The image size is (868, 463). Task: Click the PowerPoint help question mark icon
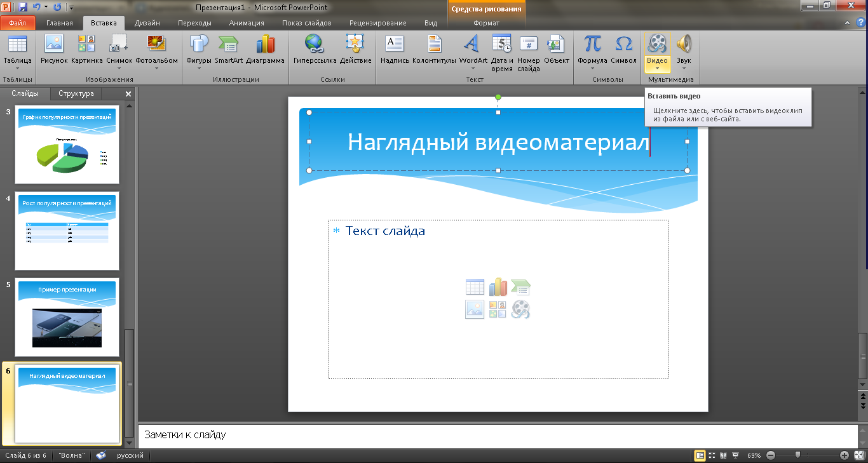pyautogui.click(x=860, y=23)
